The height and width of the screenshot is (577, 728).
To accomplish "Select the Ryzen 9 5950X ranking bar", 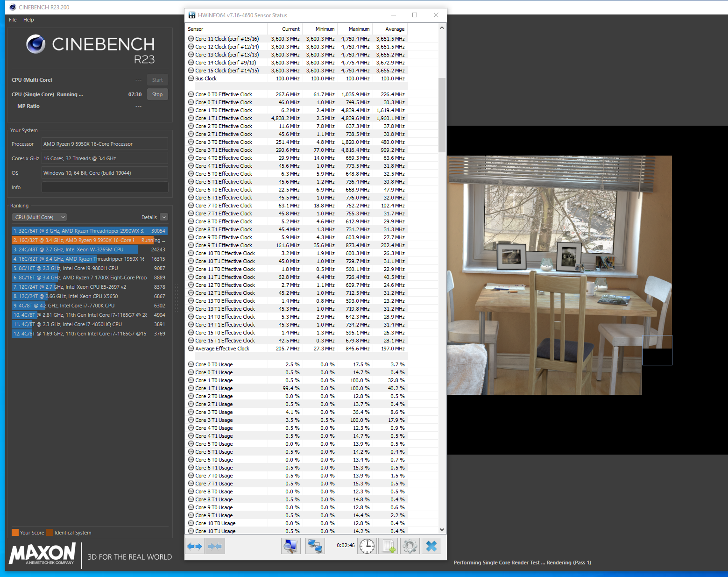I will pyautogui.click(x=89, y=240).
